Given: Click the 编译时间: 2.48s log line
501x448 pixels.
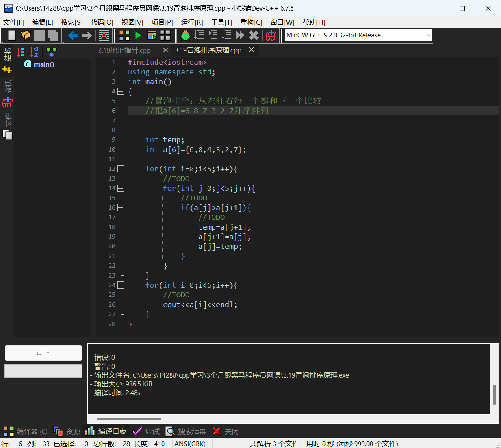Looking at the screenshot, I should (x=115, y=393).
